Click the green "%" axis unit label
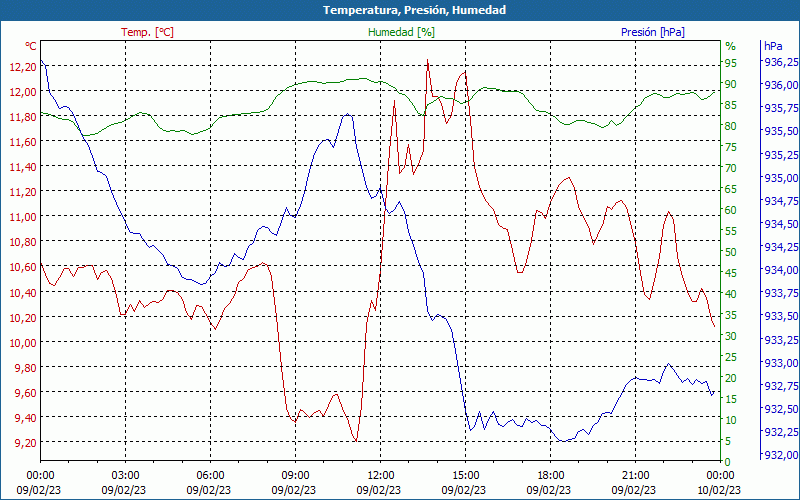The image size is (800, 500). tap(731, 46)
